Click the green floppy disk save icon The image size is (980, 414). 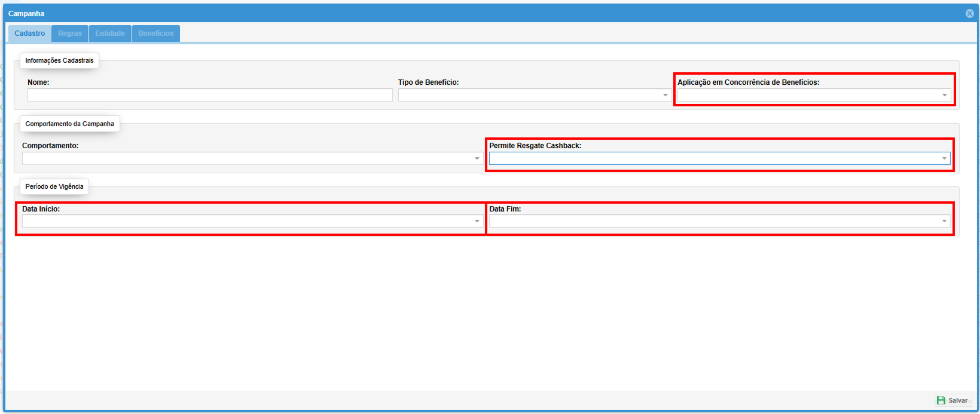click(x=941, y=400)
